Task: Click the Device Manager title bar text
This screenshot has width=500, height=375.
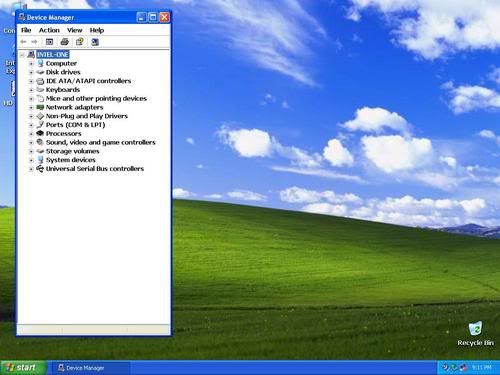Action: pyautogui.click(x=50, y=17)
